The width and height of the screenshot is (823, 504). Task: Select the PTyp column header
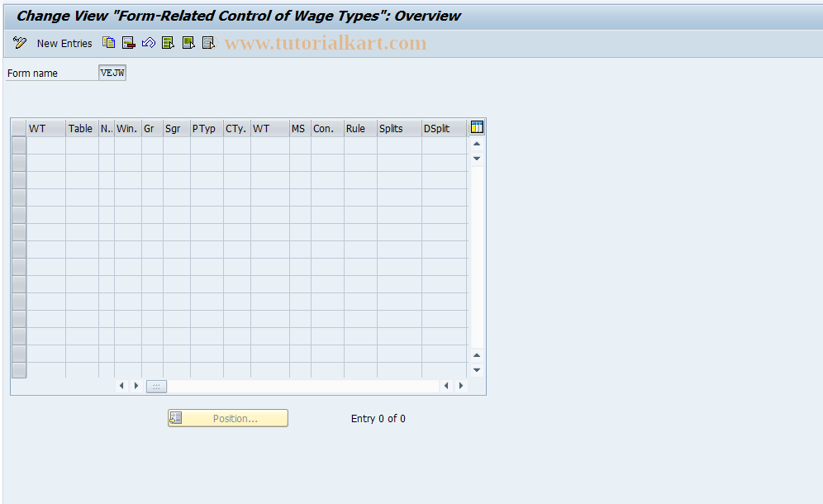pos(207,129)
